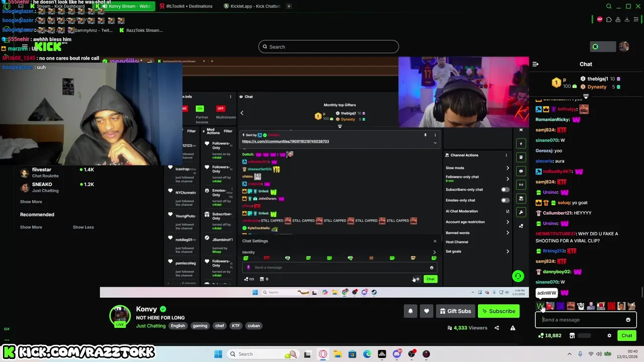Open chat settings gear icon
This screenshot has height=362, width=644.
(x=609, y=335)
